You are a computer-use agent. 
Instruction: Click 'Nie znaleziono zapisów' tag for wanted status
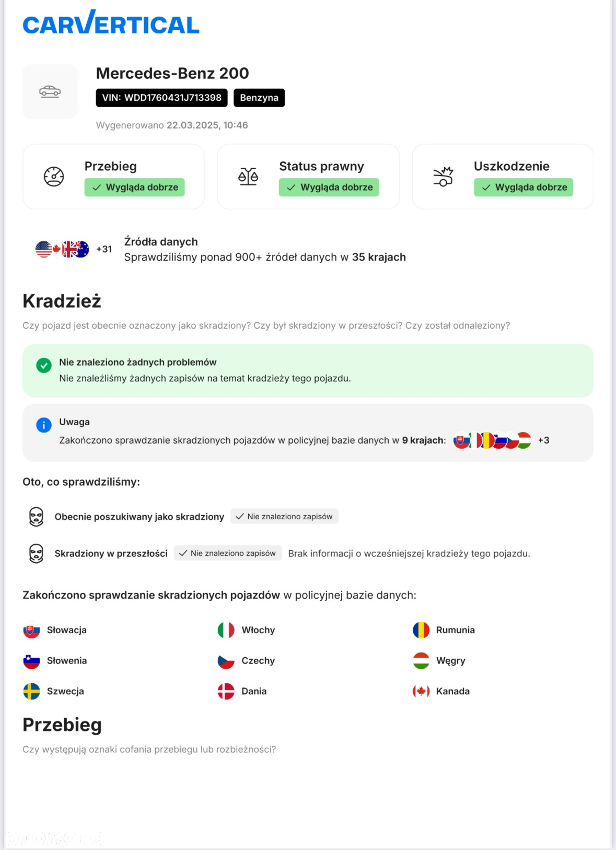(284, 516)
